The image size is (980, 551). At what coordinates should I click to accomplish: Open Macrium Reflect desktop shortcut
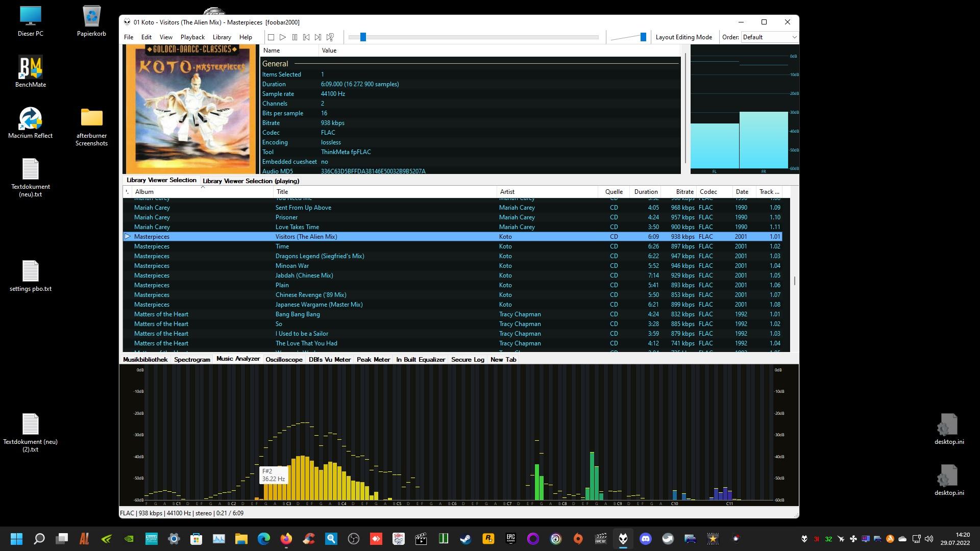coord(31,122)
